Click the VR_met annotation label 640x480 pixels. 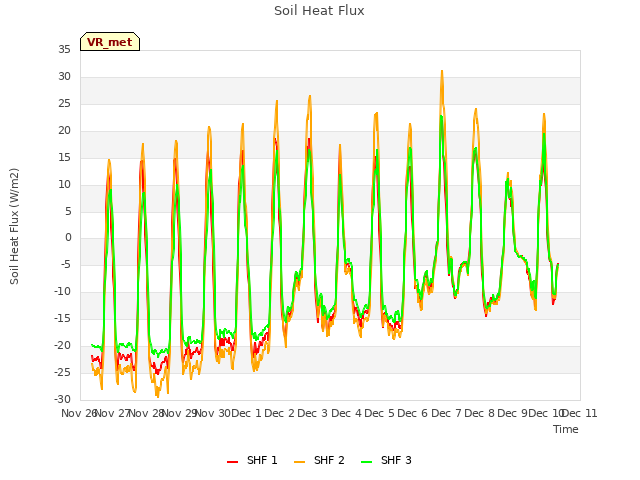click(110, 42)
